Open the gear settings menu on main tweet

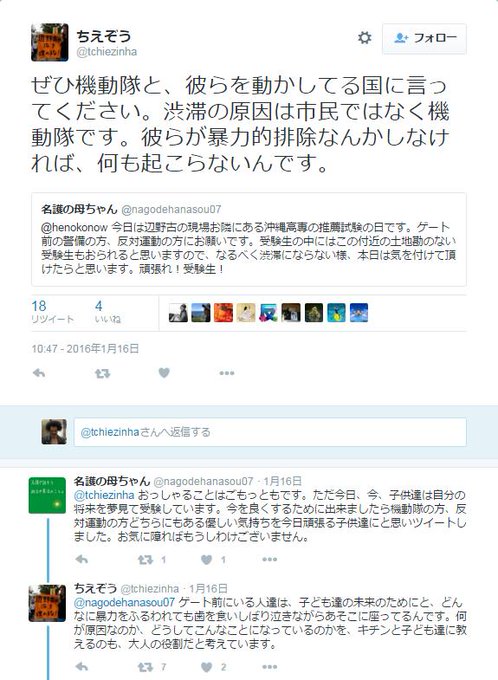point(364,38)
